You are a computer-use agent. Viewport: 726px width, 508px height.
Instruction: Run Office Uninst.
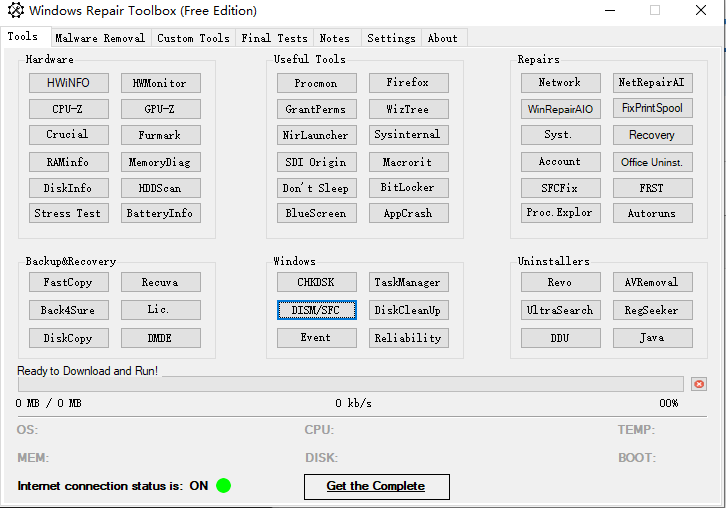point(653,162)
